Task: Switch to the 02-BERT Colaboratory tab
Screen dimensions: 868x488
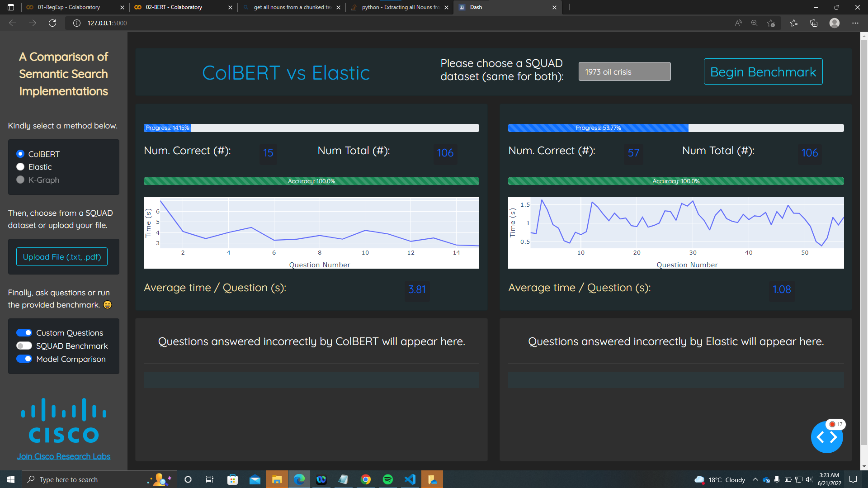Action: [x=183, y=7]
